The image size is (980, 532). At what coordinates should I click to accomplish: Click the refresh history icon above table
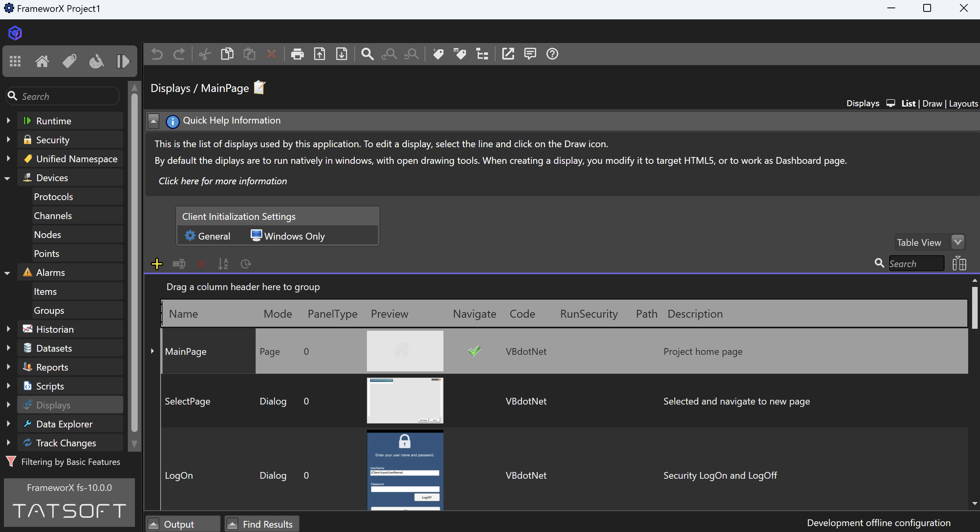[x=246, y=264]
